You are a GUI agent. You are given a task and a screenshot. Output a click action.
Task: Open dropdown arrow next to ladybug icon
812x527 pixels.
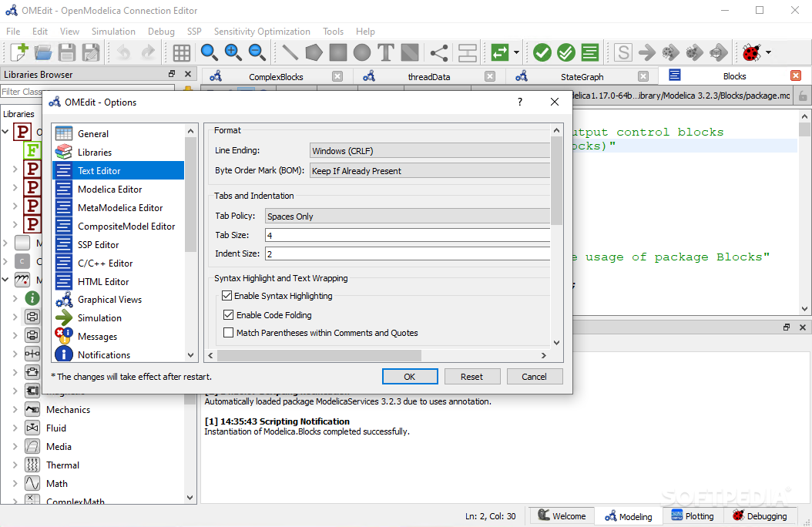[x=769, y=52]
